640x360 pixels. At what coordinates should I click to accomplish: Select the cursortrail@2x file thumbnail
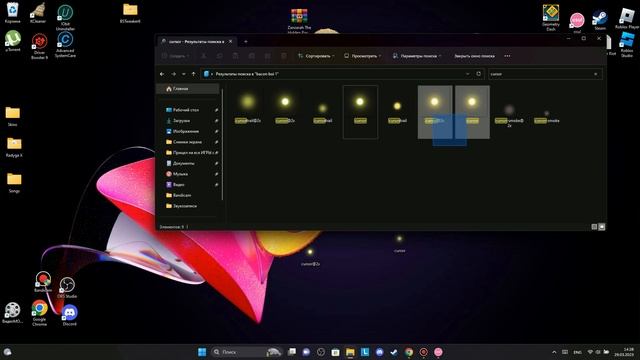pyautogui.click(x=248, y=102)
